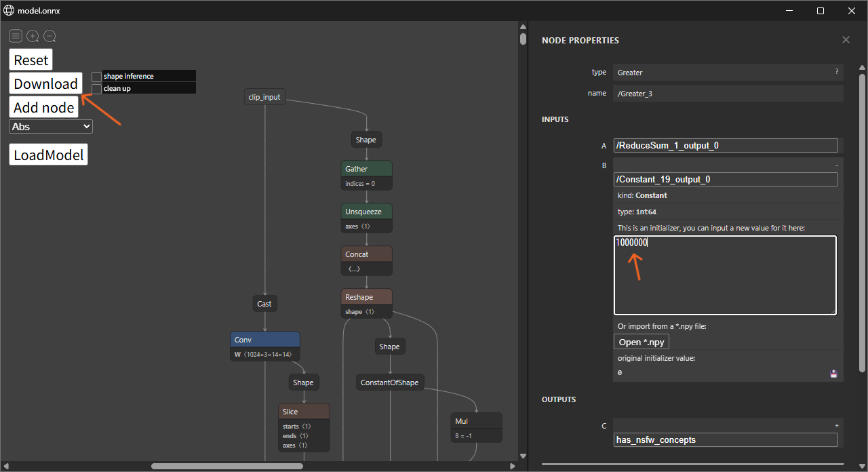Click the zoom in magnifier icon
This screenshot has height=472, width=868.
coord(33,36)
